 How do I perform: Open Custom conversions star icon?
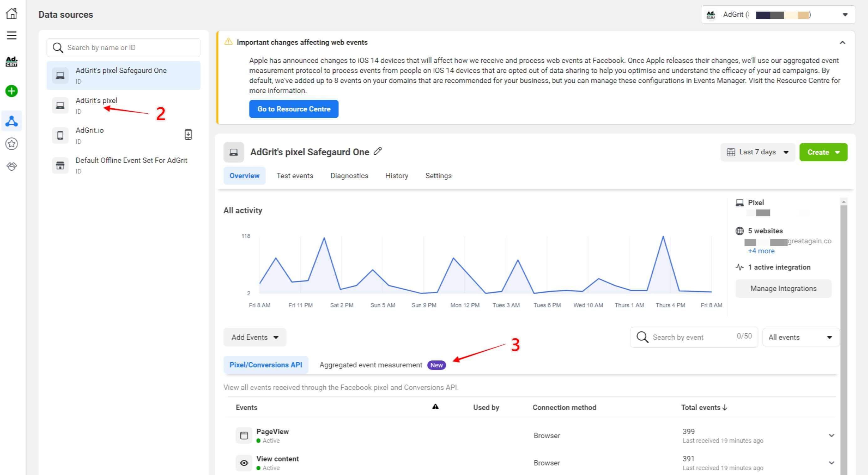[x=12, y=144]
